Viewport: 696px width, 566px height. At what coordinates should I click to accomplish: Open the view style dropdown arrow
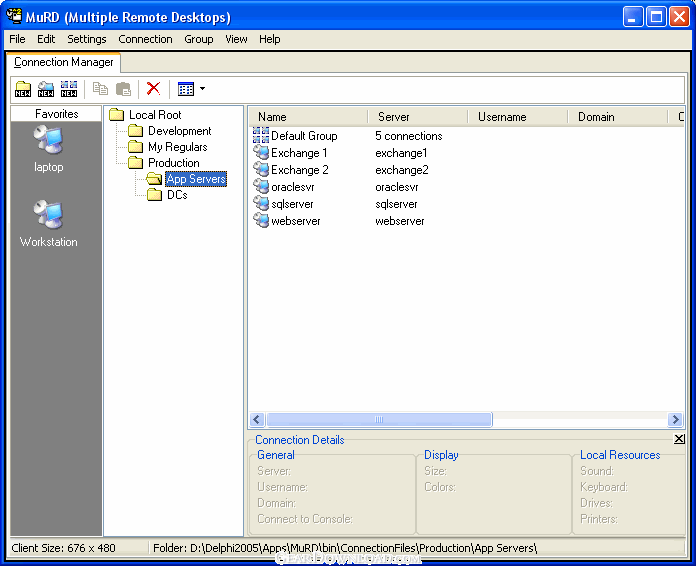[x=203, y=89]
